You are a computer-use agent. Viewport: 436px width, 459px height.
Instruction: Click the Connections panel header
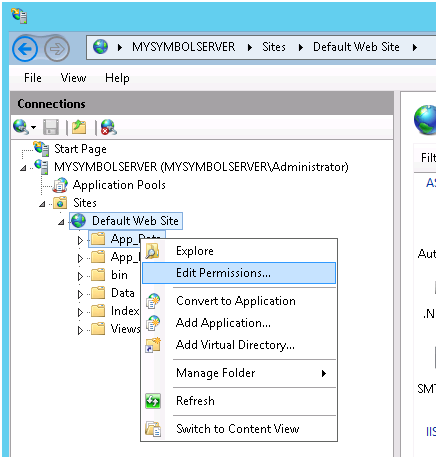[x=202, y=104]
